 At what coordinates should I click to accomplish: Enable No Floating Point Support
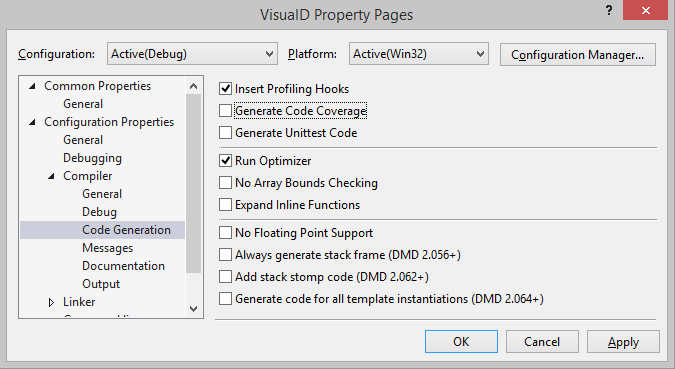pyautogui.click(x=225, y=233)
